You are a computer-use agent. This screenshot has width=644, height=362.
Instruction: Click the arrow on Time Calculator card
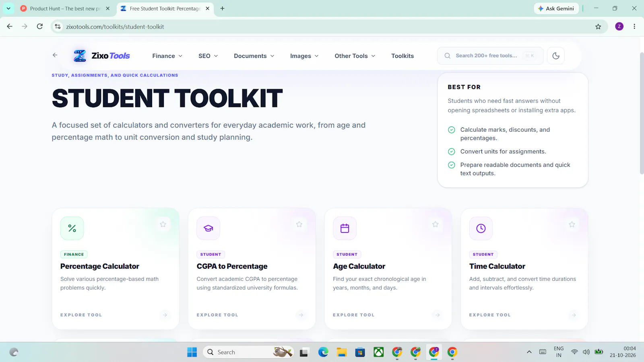click(574, 315)
